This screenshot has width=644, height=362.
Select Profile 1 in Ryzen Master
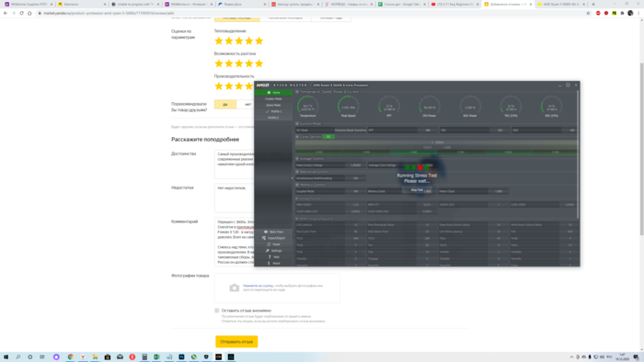click(x=273, y=111)
